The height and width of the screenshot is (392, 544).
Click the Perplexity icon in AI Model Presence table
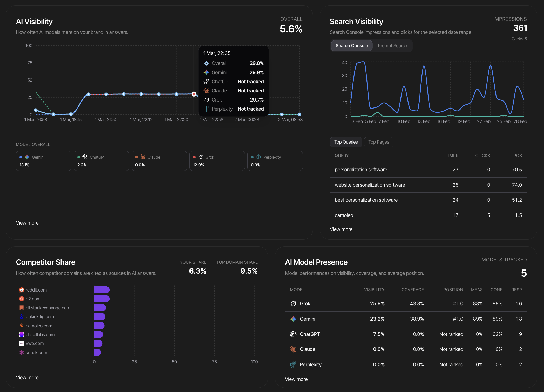click(x=293, y=365)
